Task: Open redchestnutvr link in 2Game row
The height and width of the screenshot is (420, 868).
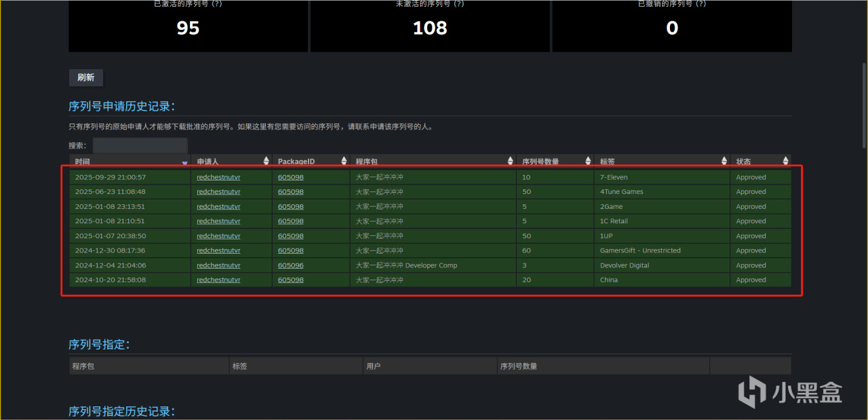Action: click(x=218, y=207)
